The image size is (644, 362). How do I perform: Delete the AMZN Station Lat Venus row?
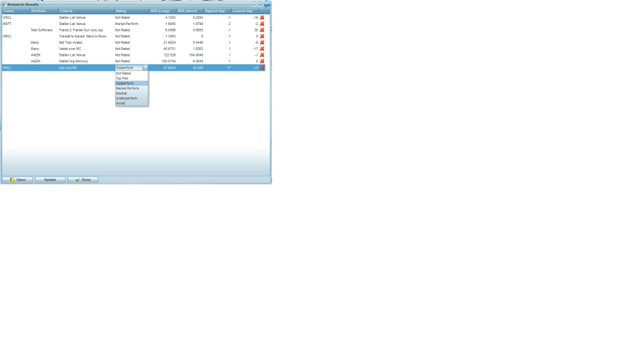tap(262, 55)
